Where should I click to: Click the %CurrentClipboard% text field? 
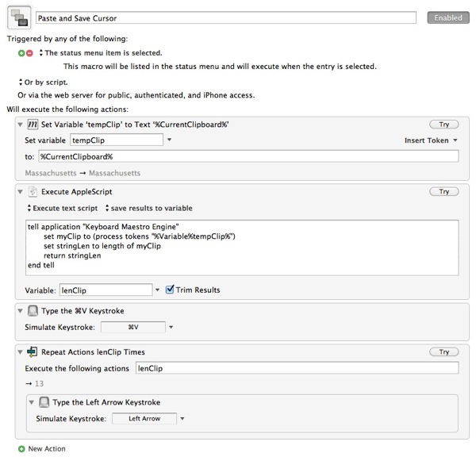[x=248, y=156]
